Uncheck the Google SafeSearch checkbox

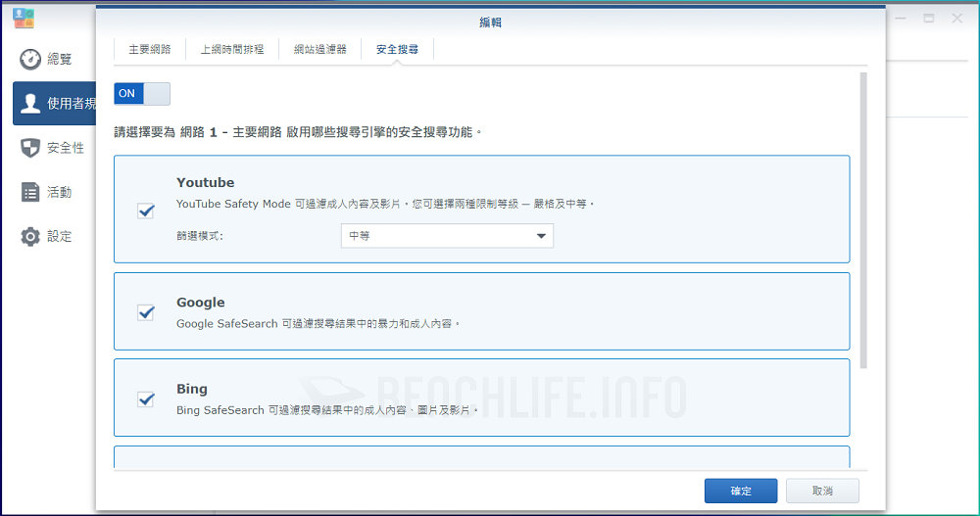(x=146, y=311)
